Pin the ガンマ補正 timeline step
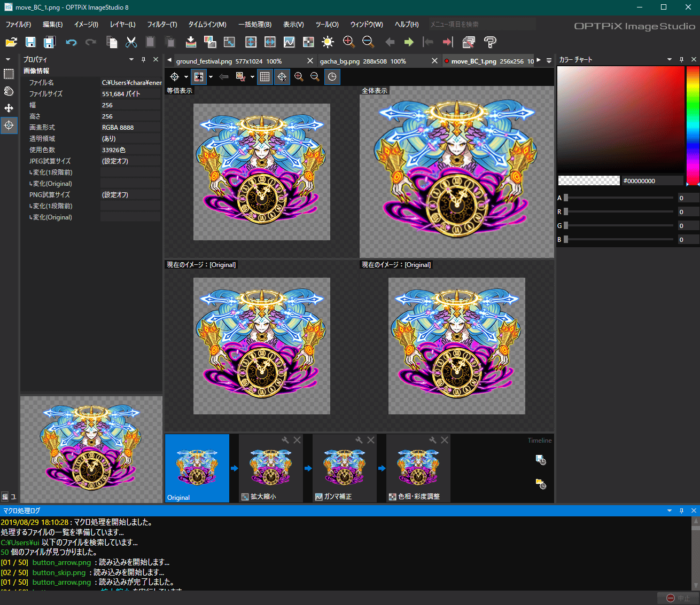This screenshot has height=605, width=700. pos(359,440)
